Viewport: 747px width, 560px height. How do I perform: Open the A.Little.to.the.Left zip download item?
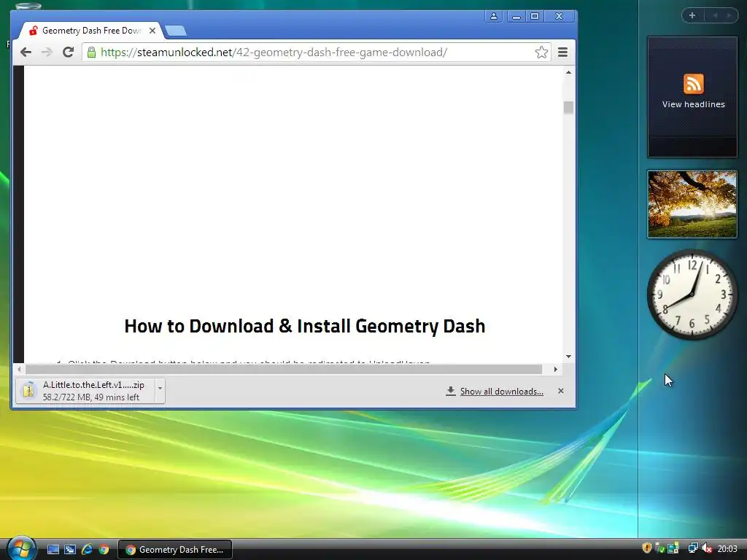point(85,391)
